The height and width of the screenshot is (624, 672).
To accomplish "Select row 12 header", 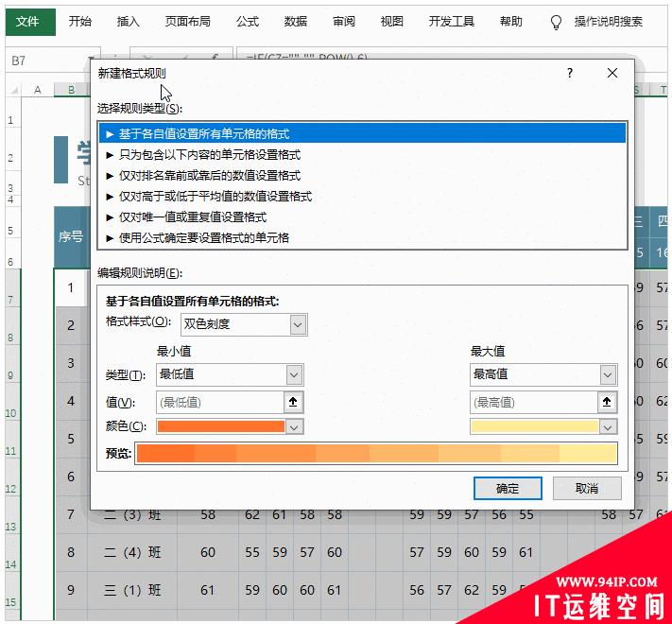I will pyautogui.click(x=12, y=477).
